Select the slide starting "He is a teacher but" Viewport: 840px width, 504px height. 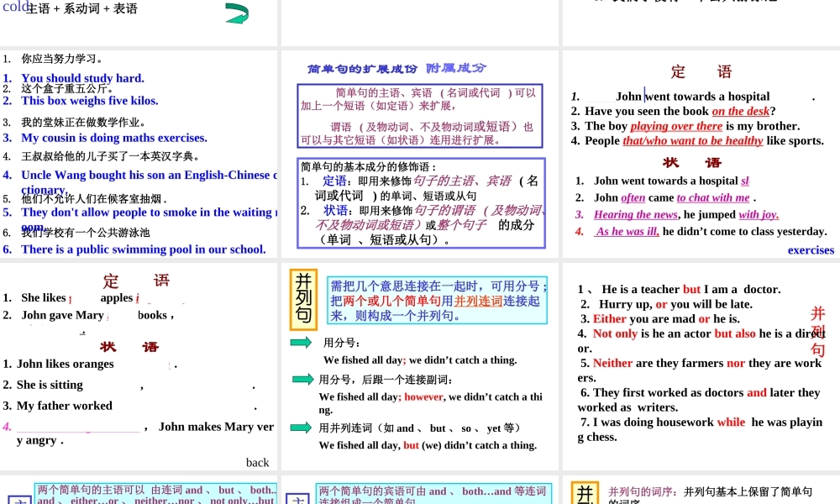(701, 366)
